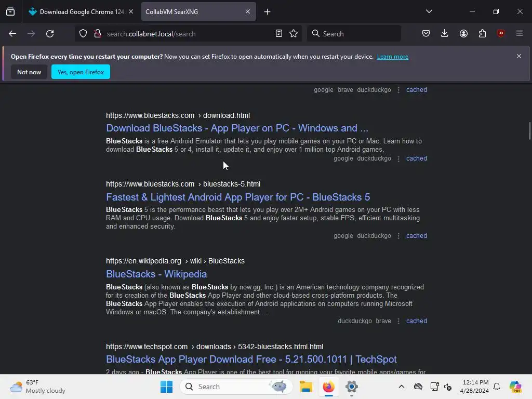Open the Extensions puzzle icon
The height and width of the screenshot is (399, 532).
(x=482, y=34)
